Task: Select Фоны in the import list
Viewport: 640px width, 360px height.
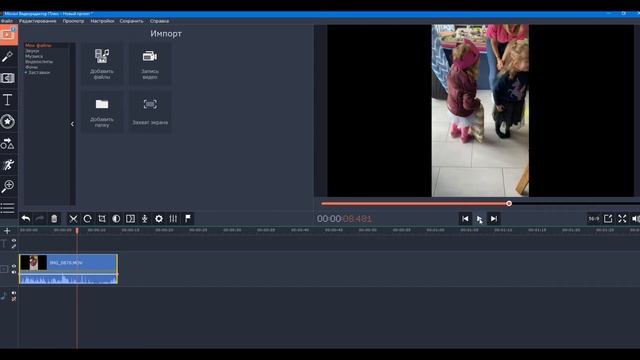Action: tap(31, 67)
